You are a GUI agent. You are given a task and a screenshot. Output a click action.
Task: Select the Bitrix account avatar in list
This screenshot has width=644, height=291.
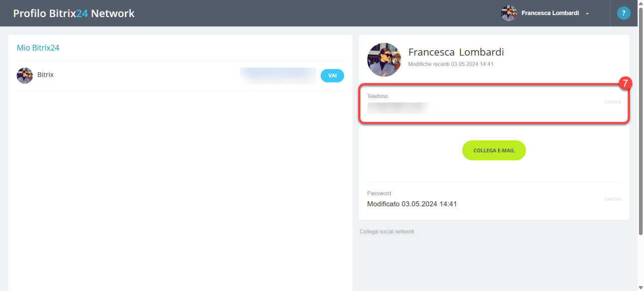(x=25, y=75)
